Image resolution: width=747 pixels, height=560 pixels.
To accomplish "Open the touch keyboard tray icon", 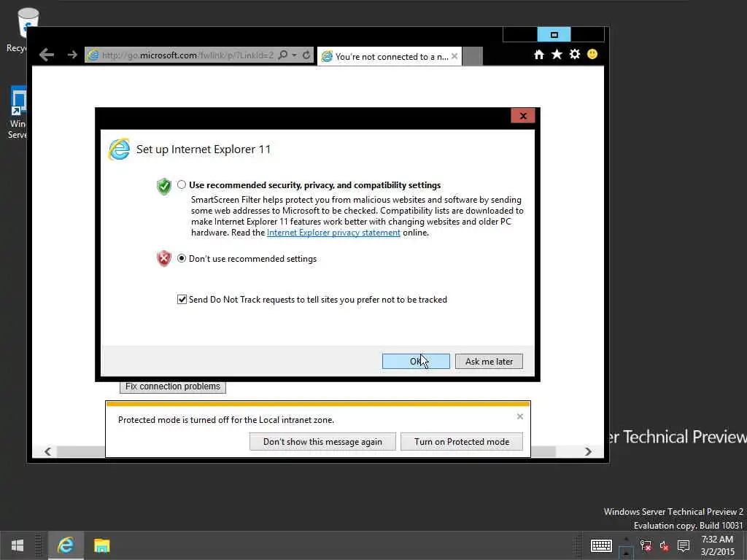I will point(601,545).
